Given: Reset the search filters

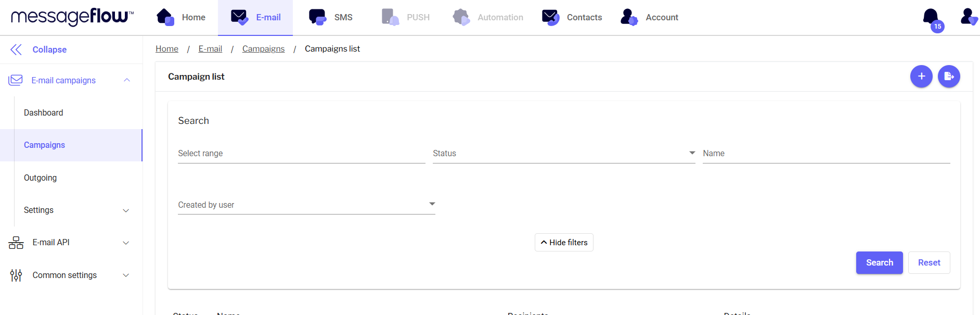Looking at the screenshot, I should click(929, 263).
